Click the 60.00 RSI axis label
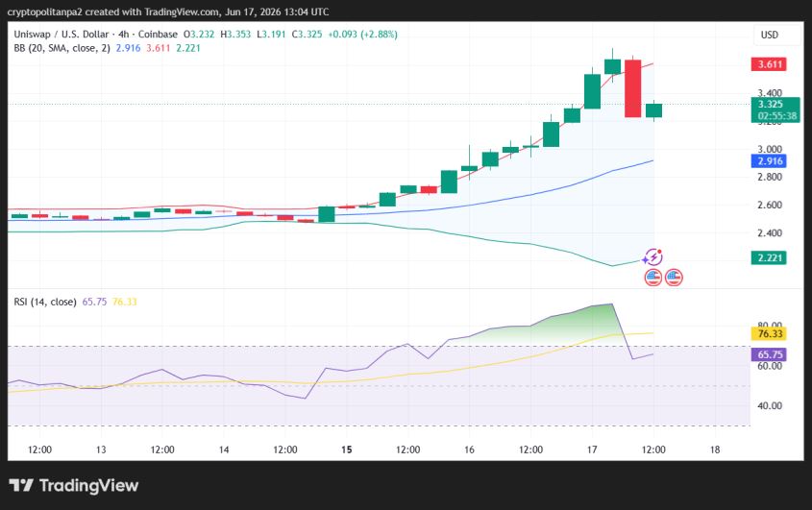This screenshot has width=812, height=510. coord(770,366)
